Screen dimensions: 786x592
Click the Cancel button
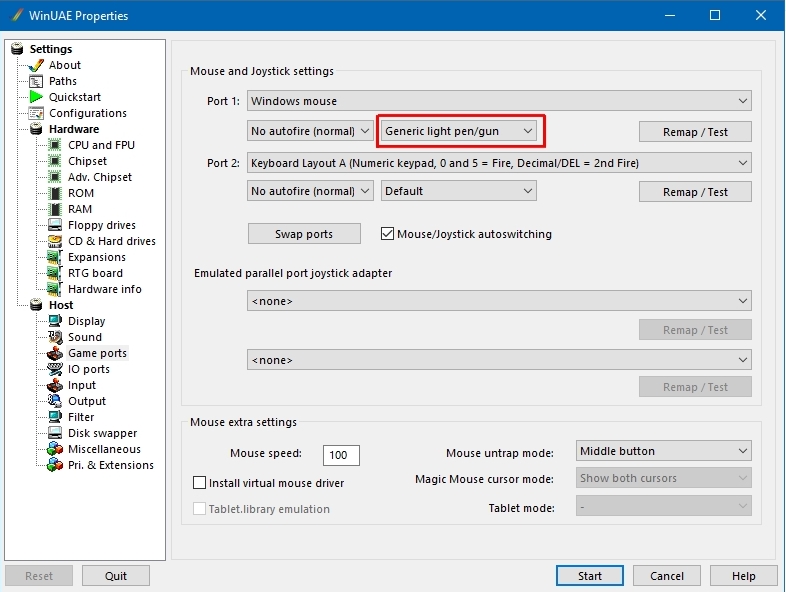(x=667, y=576)
